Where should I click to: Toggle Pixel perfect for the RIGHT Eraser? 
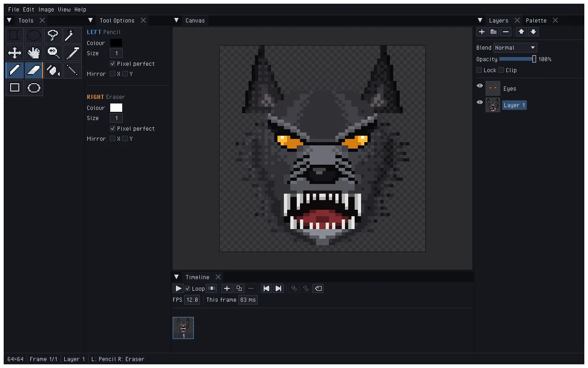[x=113, y=129]
